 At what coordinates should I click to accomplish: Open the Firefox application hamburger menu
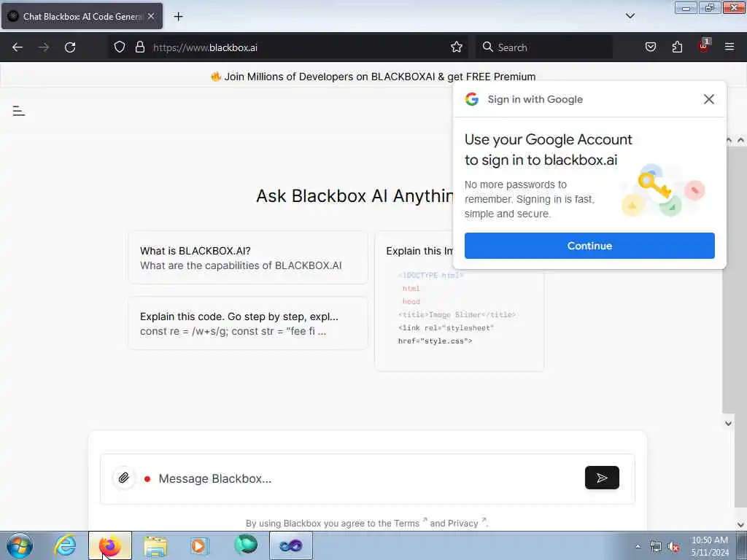729,47
